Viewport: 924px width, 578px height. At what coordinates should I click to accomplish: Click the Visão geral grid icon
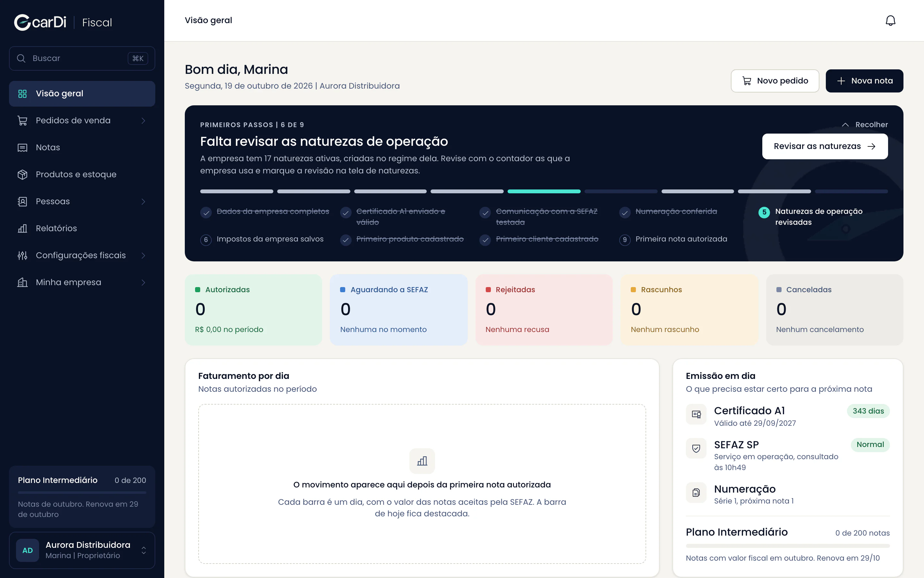(22, 94)
